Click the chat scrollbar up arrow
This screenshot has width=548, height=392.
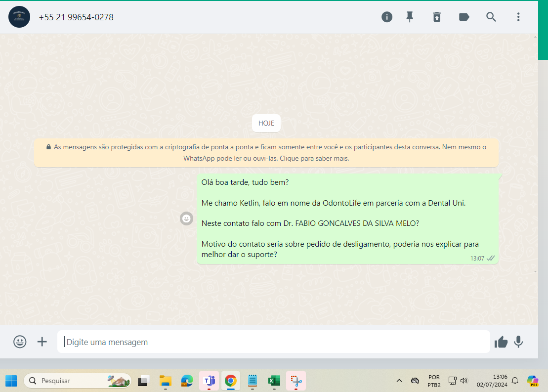tap(536, 37)
